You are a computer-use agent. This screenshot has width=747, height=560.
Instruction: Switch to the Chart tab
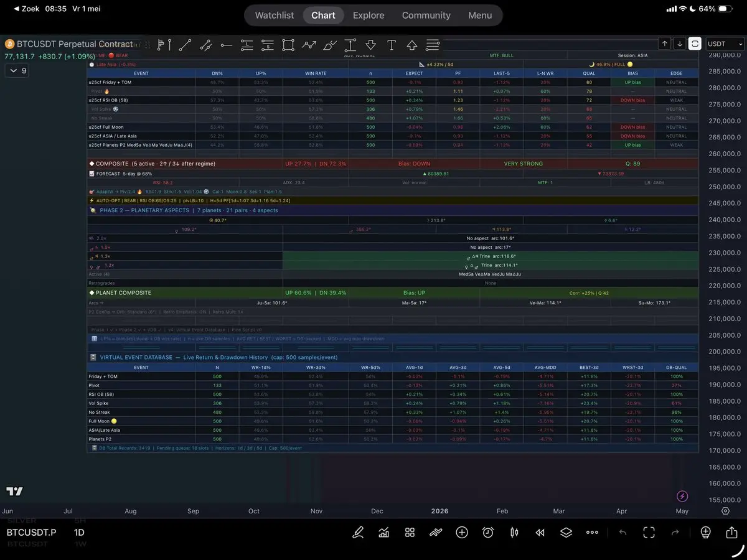coord(323,15)
